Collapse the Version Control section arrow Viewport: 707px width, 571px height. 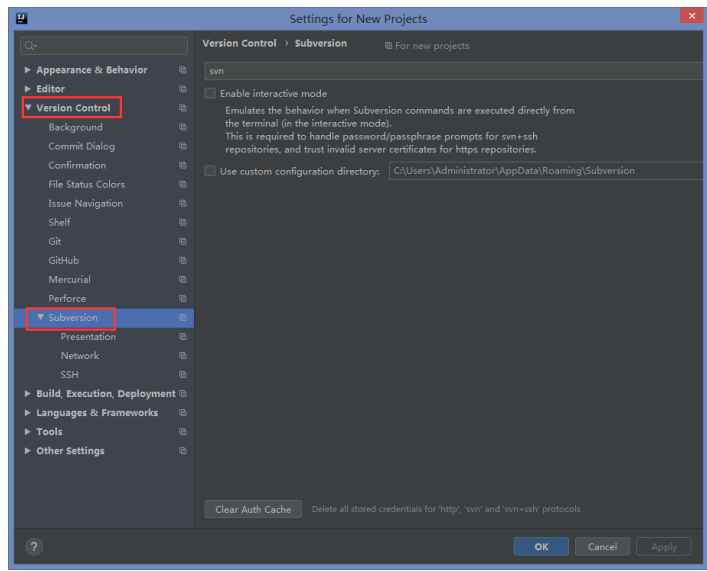coord(28,107)
